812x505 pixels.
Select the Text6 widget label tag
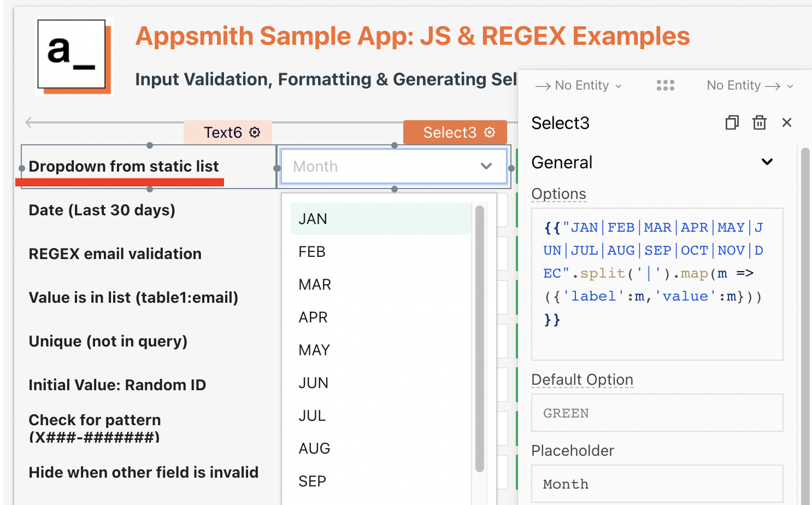pos(223,132)
